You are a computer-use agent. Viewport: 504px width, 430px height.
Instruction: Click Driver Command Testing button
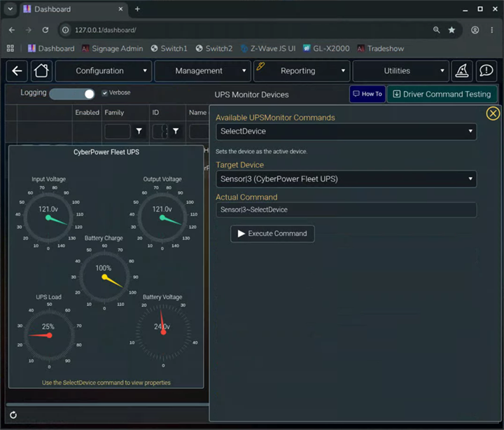442,94
